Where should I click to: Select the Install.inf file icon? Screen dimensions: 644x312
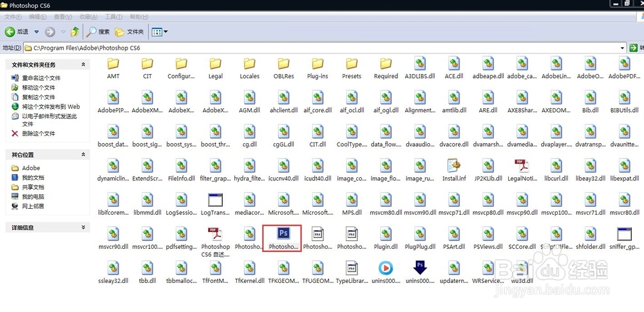[x=454, y=166]
